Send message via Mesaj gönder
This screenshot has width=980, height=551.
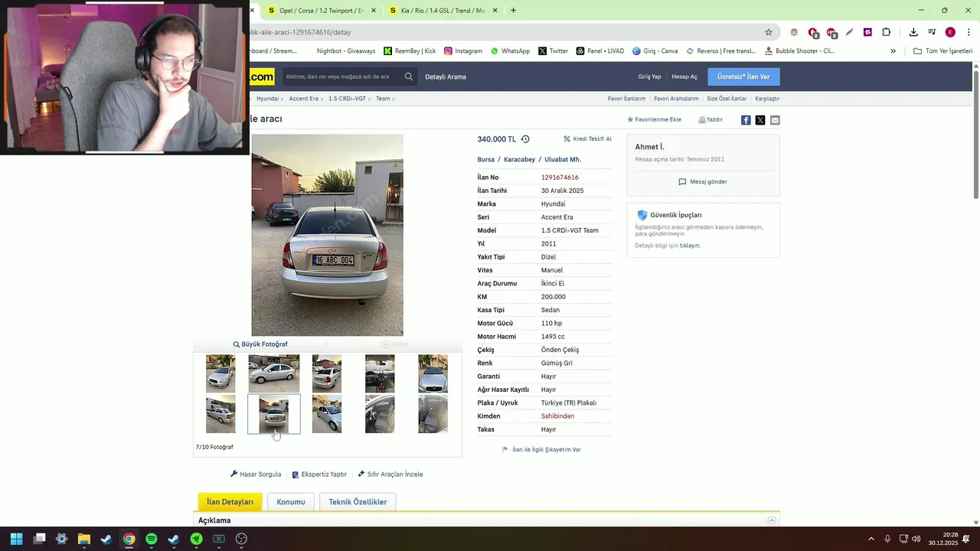(703, 182)
